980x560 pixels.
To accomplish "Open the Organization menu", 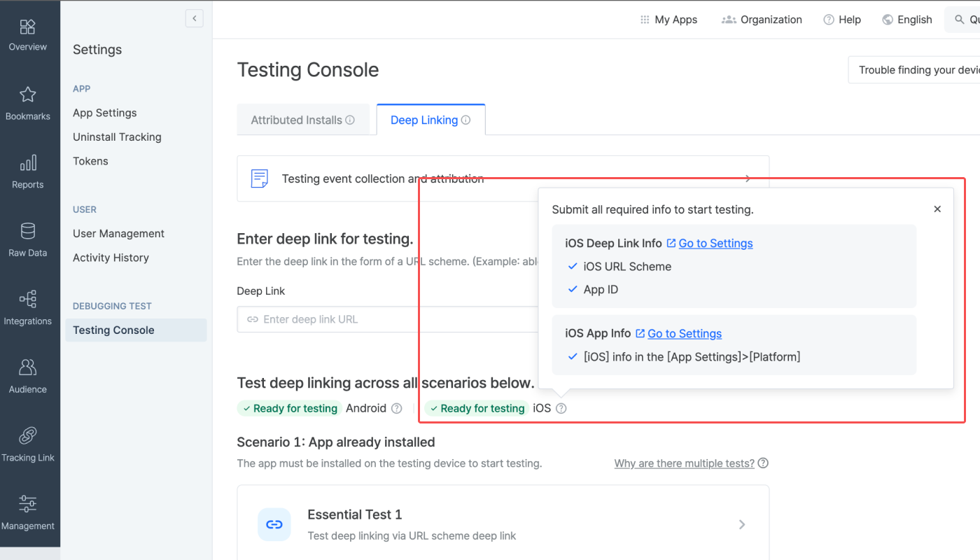I will pos(762,20).
